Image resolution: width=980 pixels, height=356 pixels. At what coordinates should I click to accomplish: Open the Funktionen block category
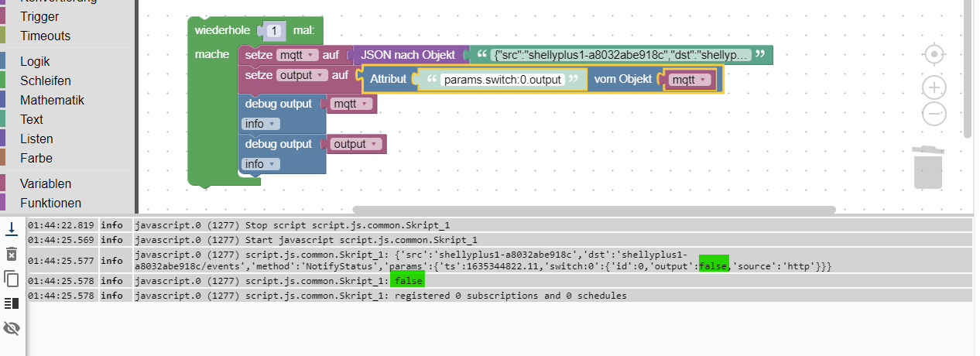[50, 203]
